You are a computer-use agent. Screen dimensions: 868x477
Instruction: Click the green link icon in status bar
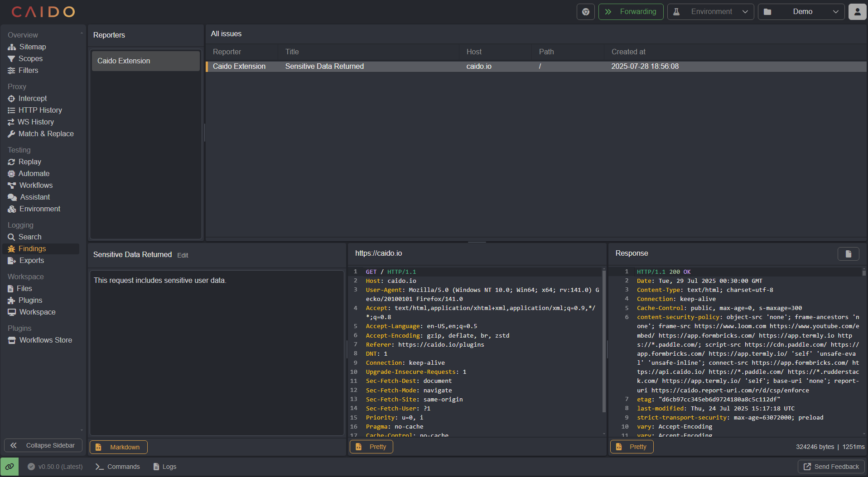pyautogui.click(x=10, y=467)
